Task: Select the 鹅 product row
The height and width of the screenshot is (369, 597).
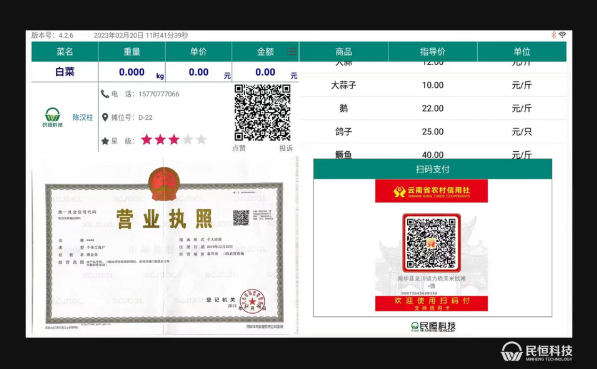Action: click(x=433, y=108)
